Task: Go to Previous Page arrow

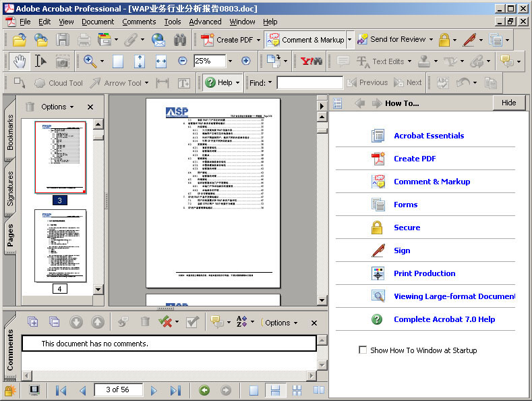Action: (x=83, y=390)
